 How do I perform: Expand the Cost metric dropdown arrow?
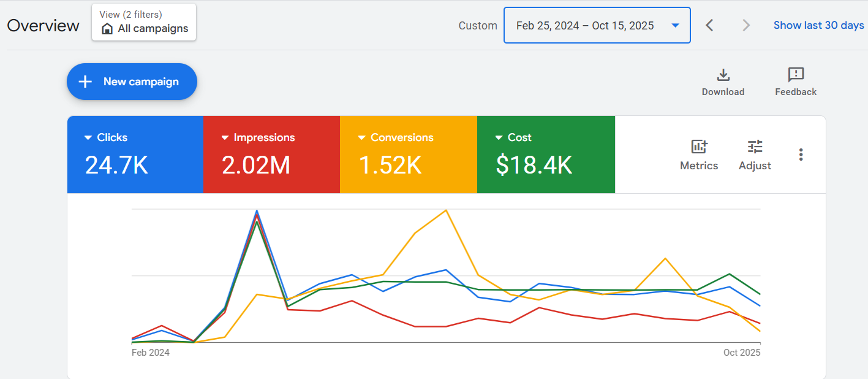pos(499,138)
